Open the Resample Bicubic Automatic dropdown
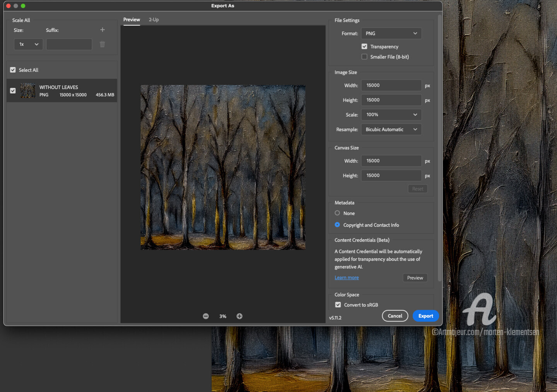This screenshot has width=557, height=392. point(391,129)
